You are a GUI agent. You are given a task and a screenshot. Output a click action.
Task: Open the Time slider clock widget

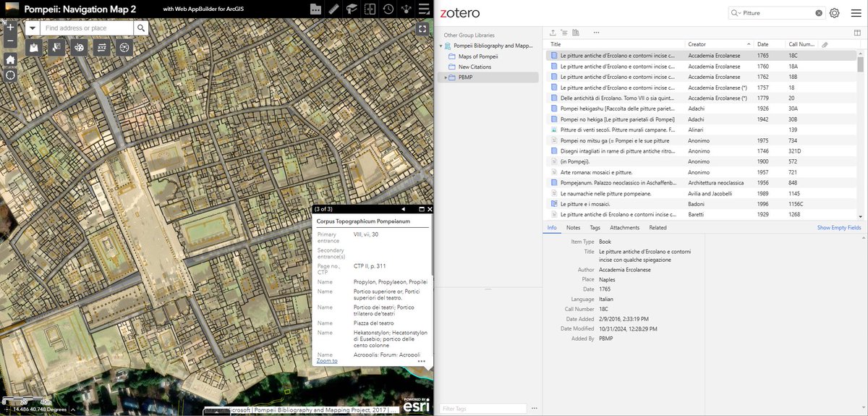[x=389, y=9]
